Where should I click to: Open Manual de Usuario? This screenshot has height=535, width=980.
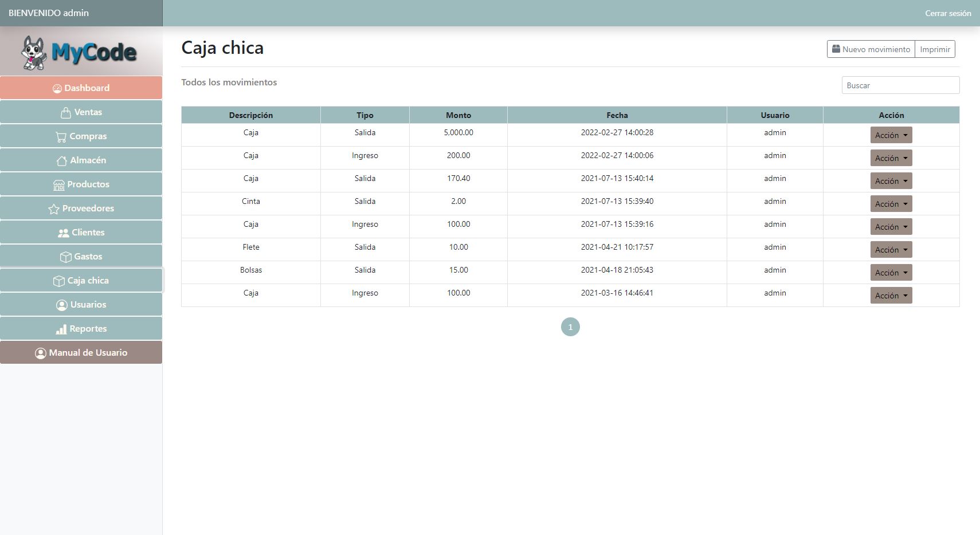pyautogui.click(x=81, y=353)
